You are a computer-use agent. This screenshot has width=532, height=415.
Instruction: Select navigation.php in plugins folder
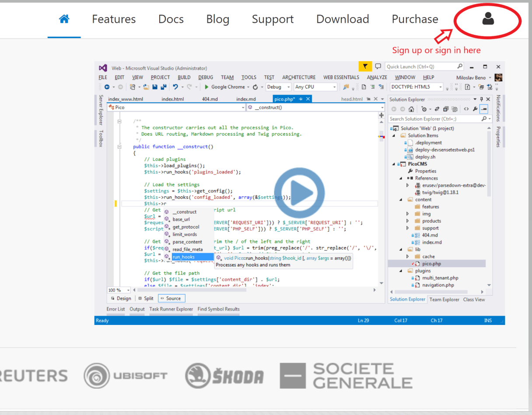coord(438,285)
